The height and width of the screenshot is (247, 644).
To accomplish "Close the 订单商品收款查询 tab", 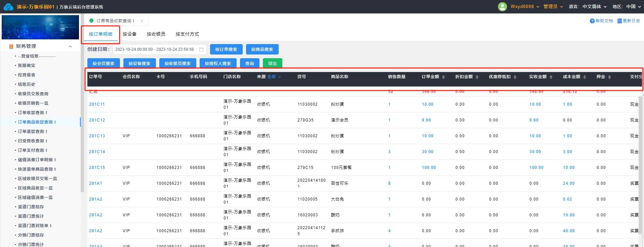I will pyautogui.click(x=142, y=21).
